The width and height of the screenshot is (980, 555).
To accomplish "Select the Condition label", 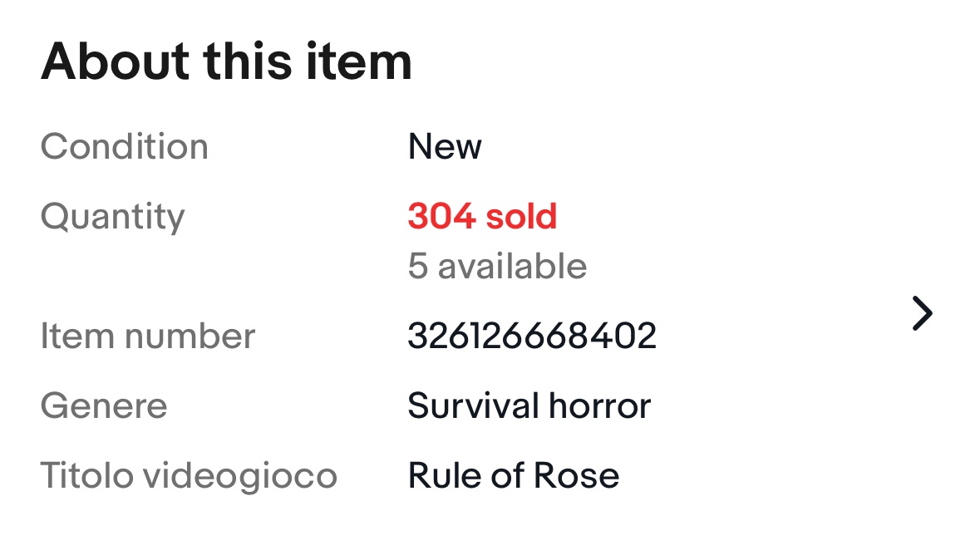I will point(125,146).
